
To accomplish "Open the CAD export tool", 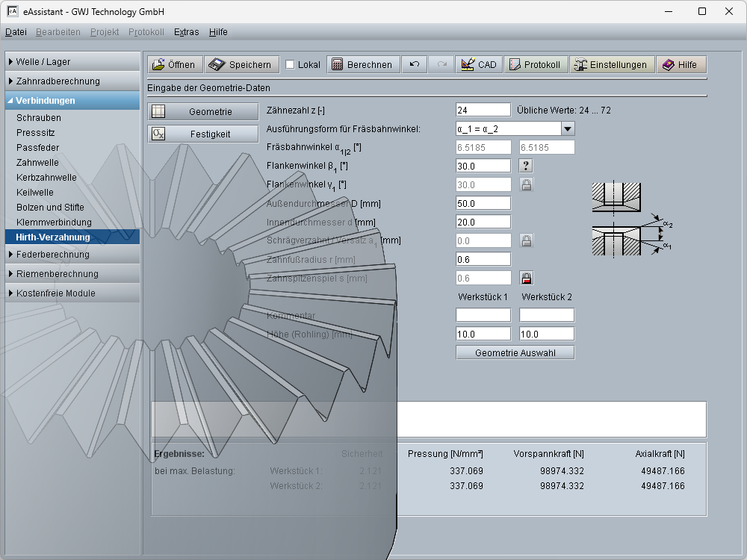I will 478,65.
